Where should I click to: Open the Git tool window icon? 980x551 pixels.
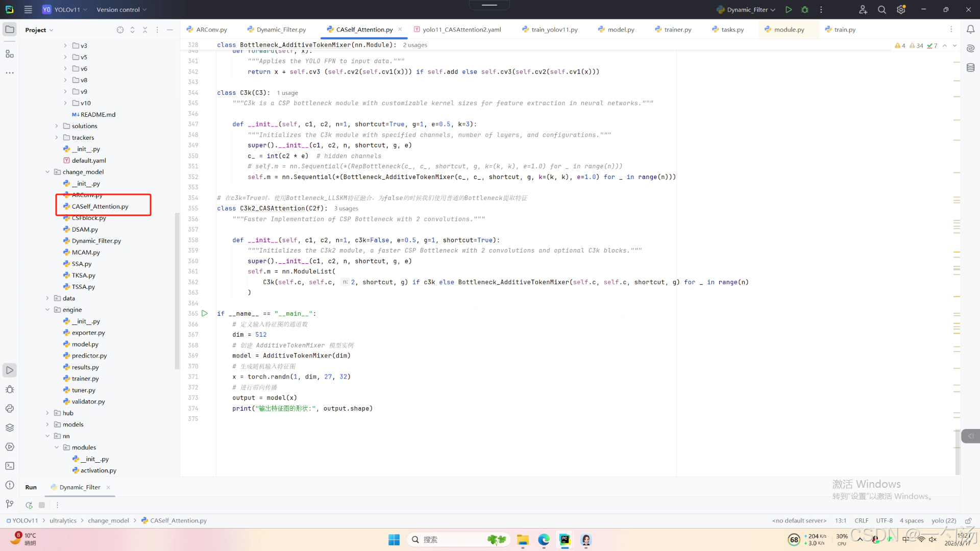(10, 504)
